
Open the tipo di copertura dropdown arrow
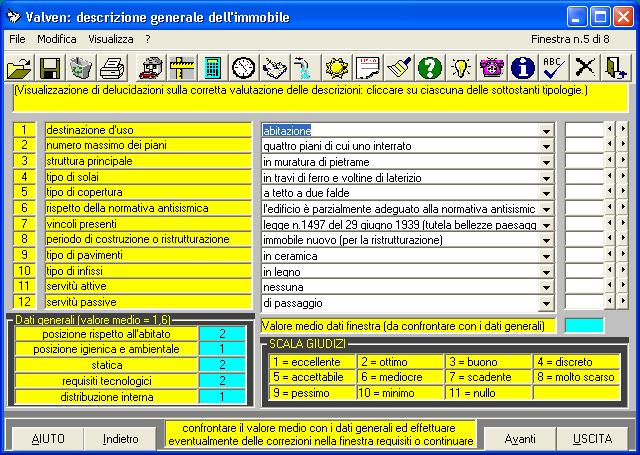click(x=546, y=193)
